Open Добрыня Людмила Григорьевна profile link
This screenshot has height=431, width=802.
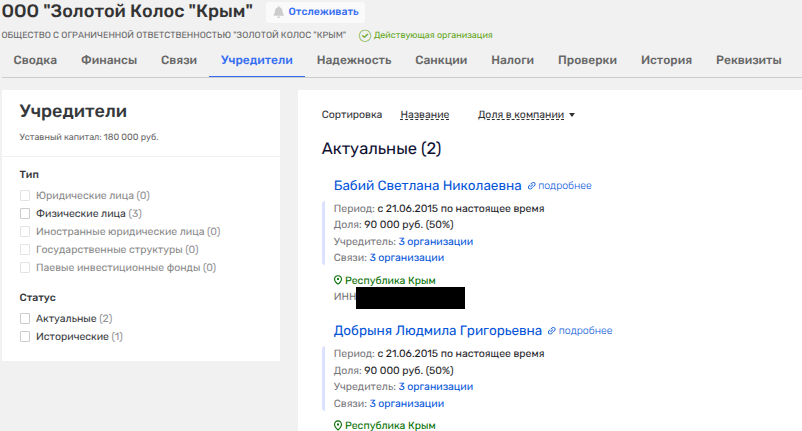[437, 330]
